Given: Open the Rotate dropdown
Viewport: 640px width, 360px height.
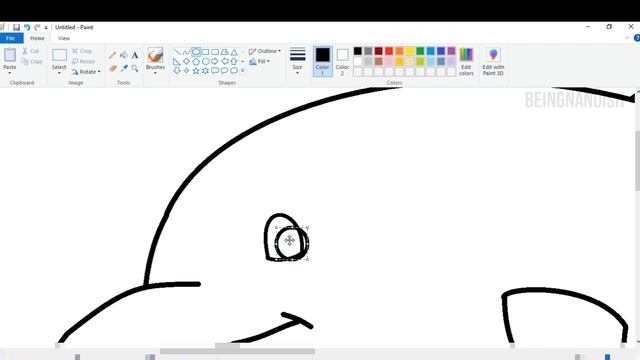Looking at the screenshot, I should coord(86,72).
